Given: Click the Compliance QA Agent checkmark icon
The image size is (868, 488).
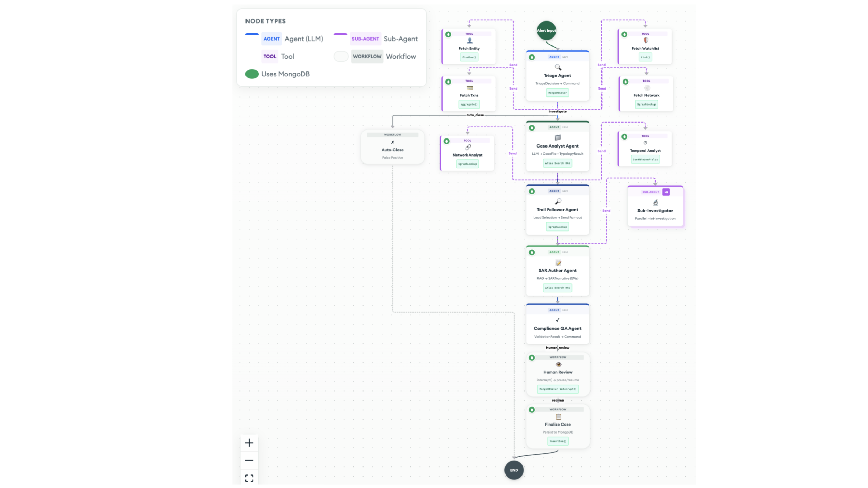Looking at the screenshot, I should pyautogui.click(x=557, y=320).
